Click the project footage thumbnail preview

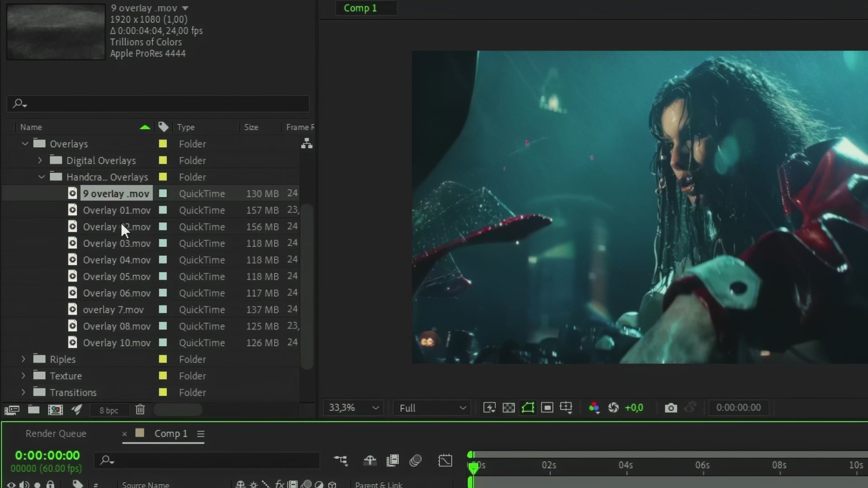click(x=56, y=32)
